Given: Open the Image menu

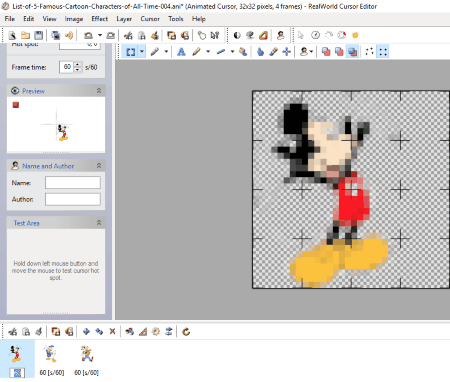Looking at the screenshot, I should (74, 19).
